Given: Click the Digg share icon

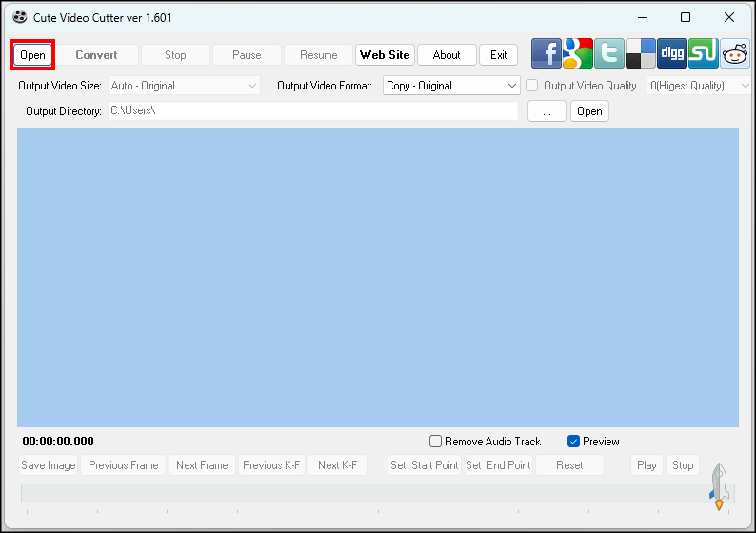Looking at the screenshot, I should click(671, 54).
